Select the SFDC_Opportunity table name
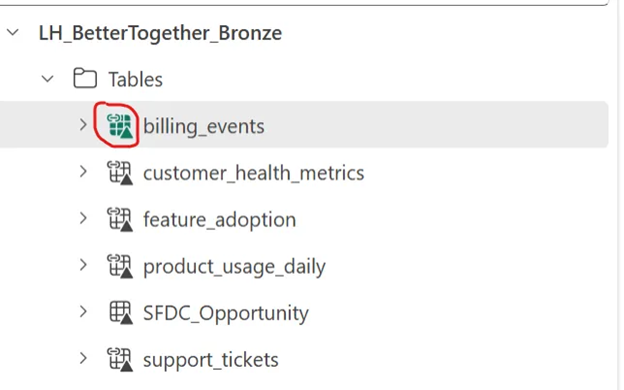The width and height of the screenshot is (624, 390). (x=226, y=314)
